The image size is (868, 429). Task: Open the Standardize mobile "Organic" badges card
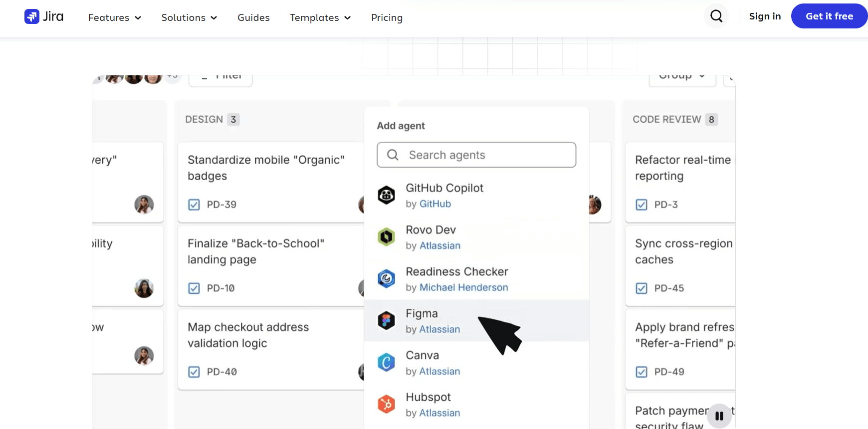click(x=271, y=183)
